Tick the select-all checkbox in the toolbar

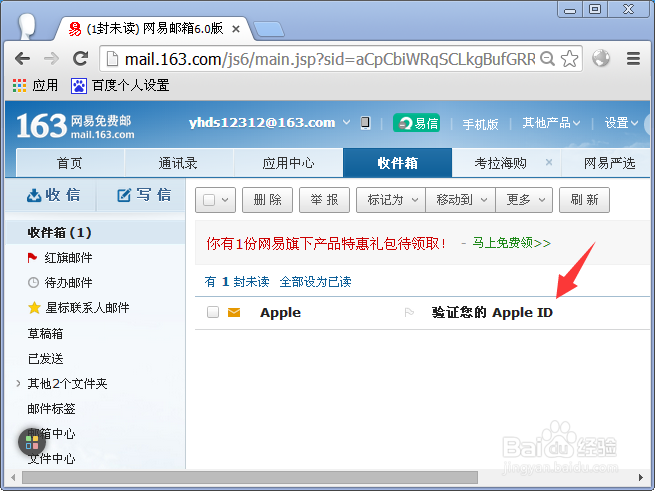pyautogui.click(x=209, y=200)
